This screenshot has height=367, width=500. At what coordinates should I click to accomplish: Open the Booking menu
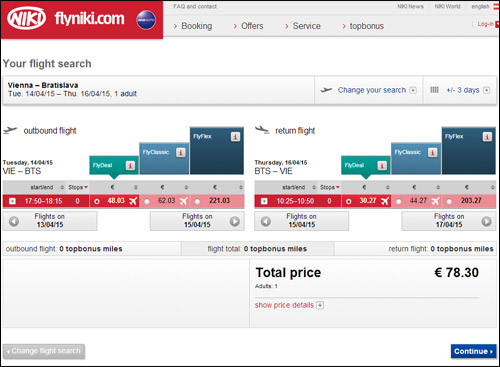pos(193,26)
